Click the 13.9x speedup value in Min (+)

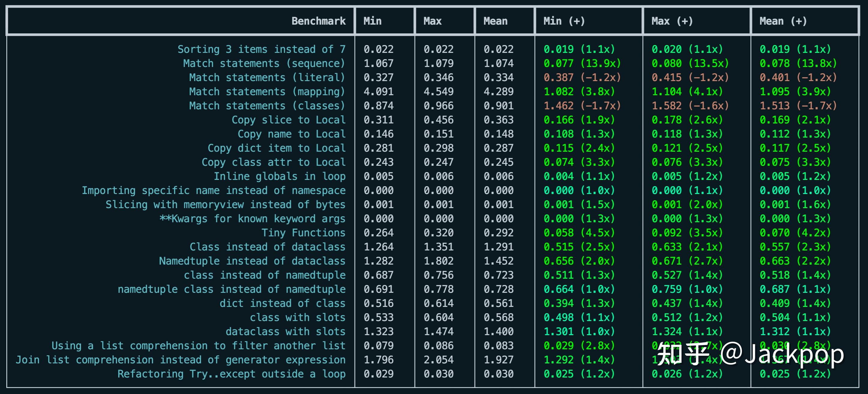click(x=601, y=63)
